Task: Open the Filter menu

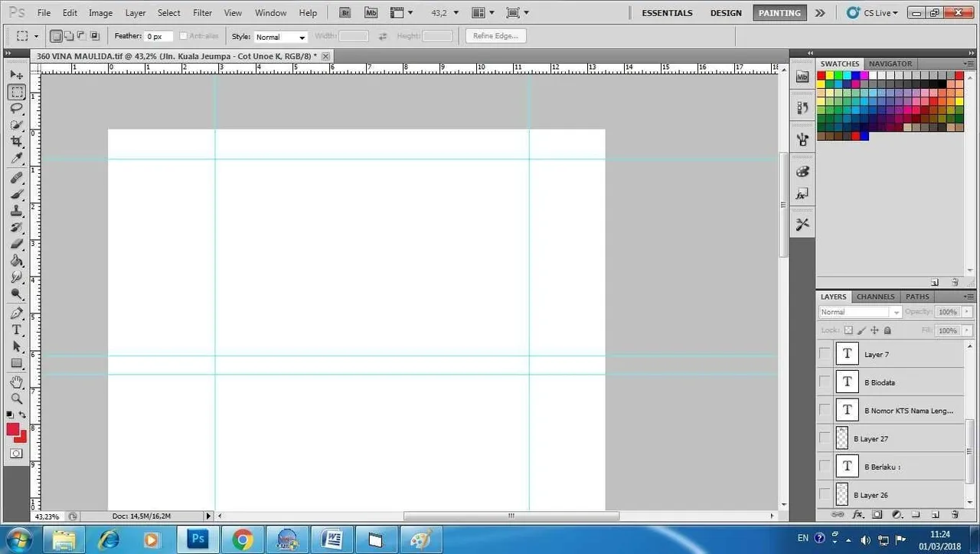Action: [202, 13]
